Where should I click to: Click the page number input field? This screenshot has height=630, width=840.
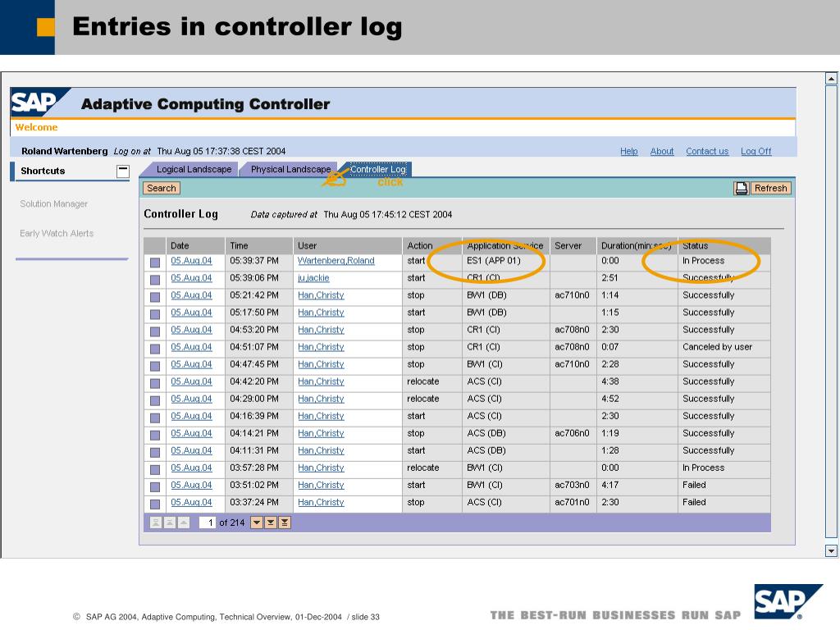207,523
